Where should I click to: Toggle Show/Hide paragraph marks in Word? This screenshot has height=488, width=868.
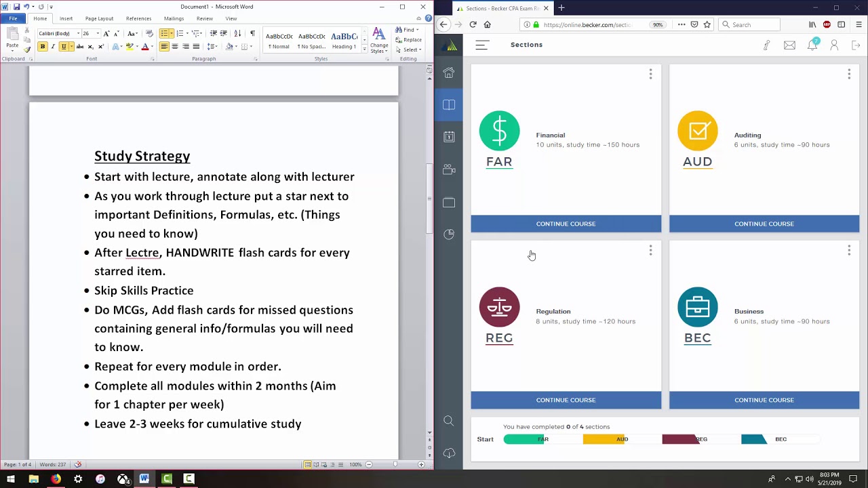(252, 33)
